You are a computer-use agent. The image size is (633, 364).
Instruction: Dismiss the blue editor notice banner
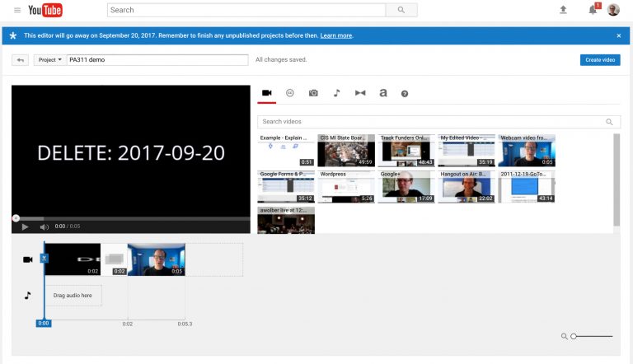point(619,36)
